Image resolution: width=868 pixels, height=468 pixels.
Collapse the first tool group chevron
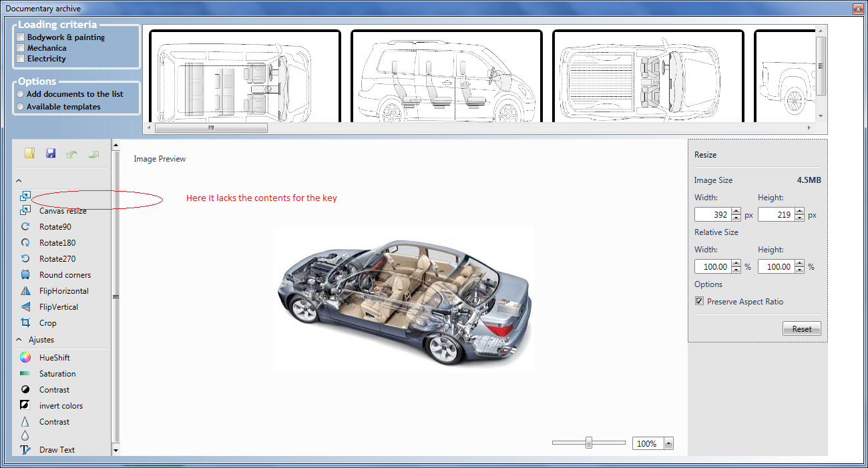pos(19,180)
